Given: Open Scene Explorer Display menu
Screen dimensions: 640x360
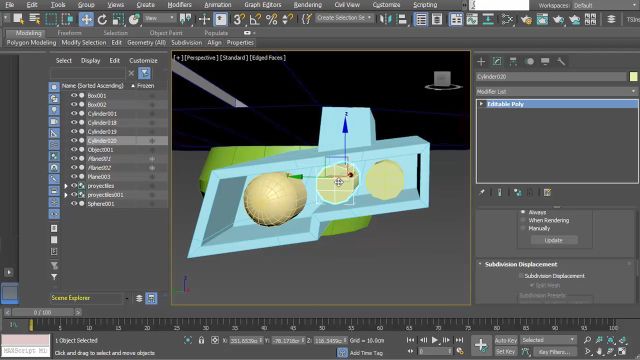Looking at the screenshot, I should [91, 60].
